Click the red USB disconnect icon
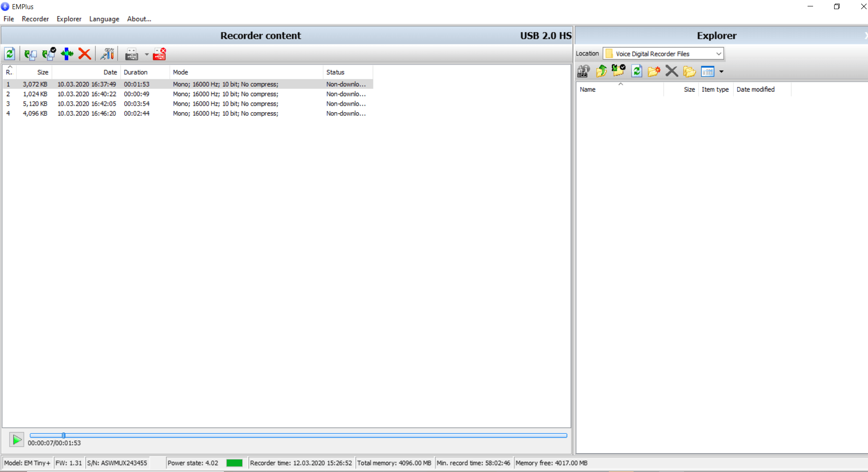This screenshot has height=472, width=868. [159, 54]
